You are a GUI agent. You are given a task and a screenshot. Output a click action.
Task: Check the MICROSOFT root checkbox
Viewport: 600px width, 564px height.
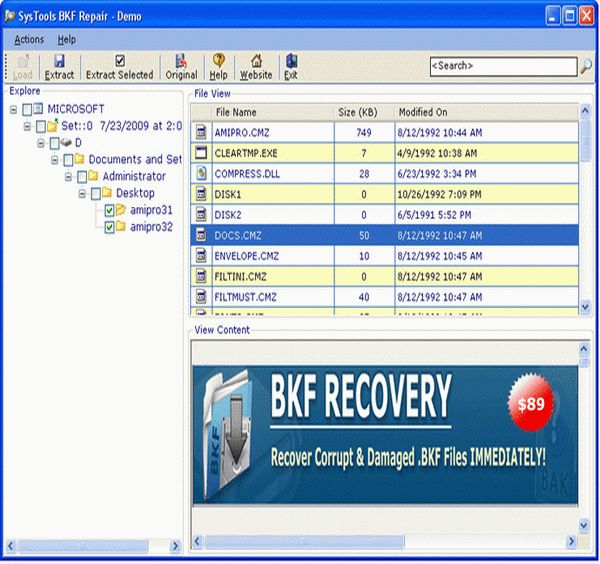pos(27,110)
